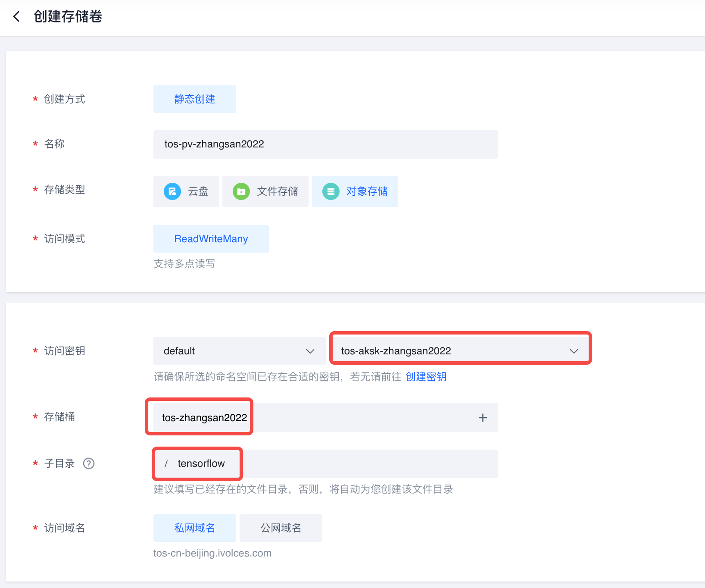Image resolution: width=705 pixels, height=588 pixels.
Task: Click the help icon beside 子目录
Action: pos(89,463)
